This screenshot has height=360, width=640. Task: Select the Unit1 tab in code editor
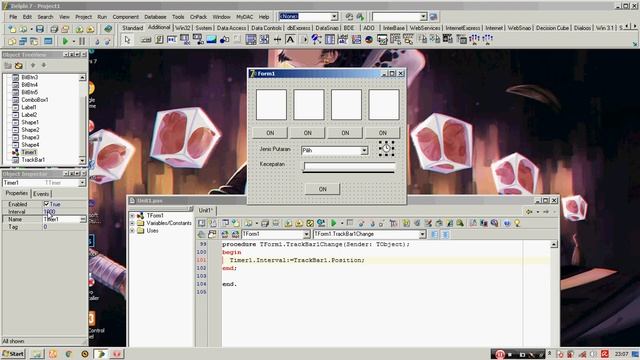click(206, 210)
